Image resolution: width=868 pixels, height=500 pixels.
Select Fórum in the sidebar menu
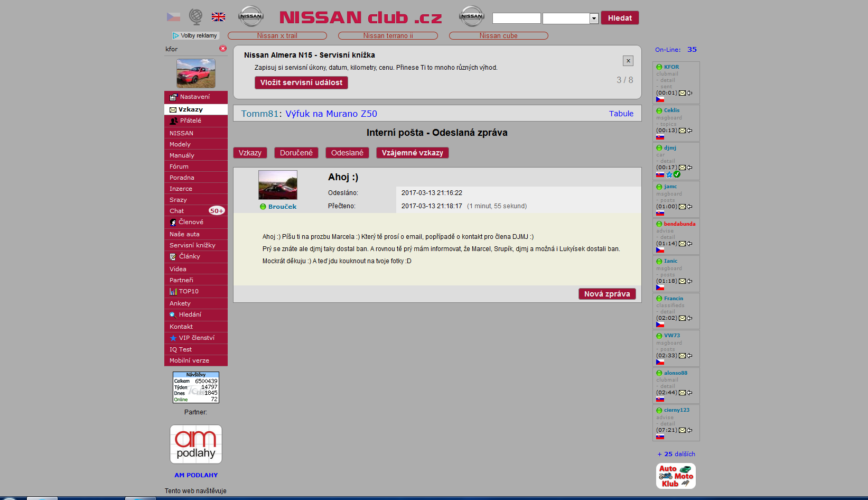[x=179, y=166]
